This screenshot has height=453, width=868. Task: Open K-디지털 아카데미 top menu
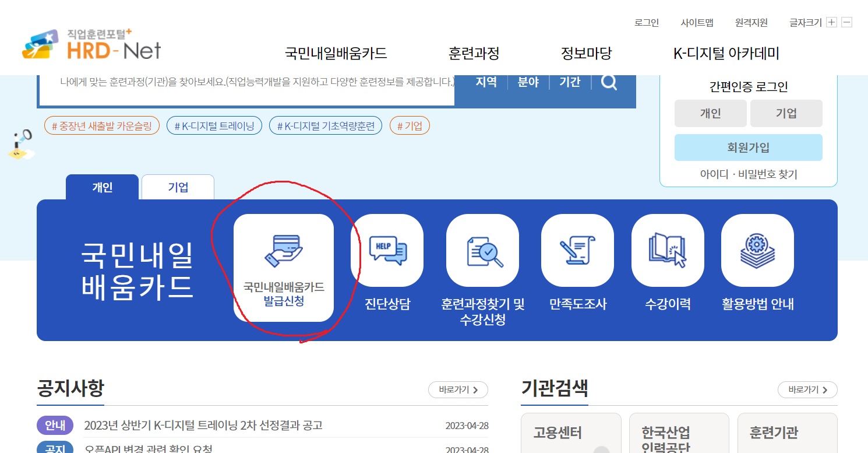click(726, 54)
